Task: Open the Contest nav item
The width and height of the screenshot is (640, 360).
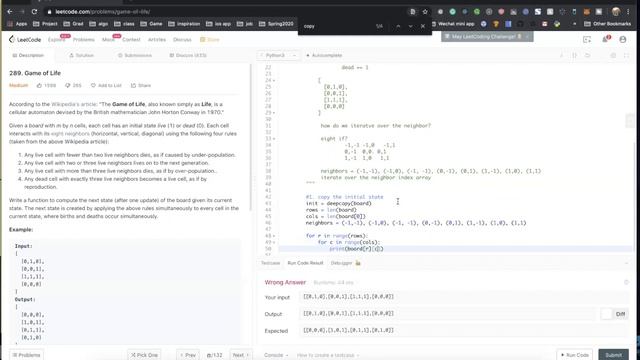Action: tap(131, 40)
